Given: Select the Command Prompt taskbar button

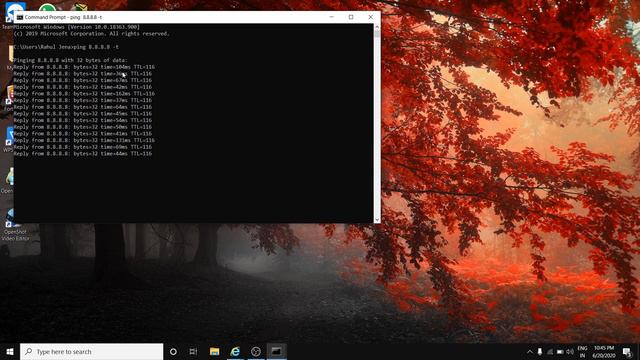Looking at the screenshot, I should (x=276, y=351).
